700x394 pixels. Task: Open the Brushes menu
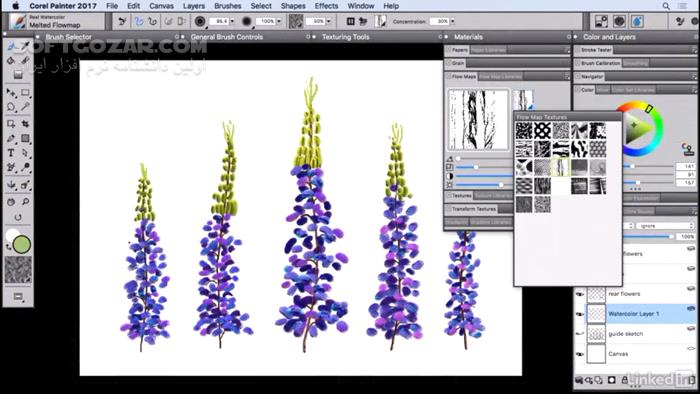[x=228, y=6]
